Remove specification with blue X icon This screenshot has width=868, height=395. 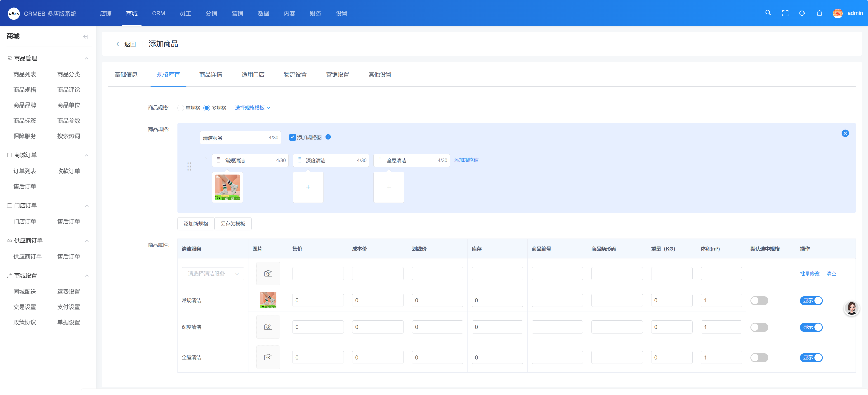pyautogui.click(x=845, y=133)
